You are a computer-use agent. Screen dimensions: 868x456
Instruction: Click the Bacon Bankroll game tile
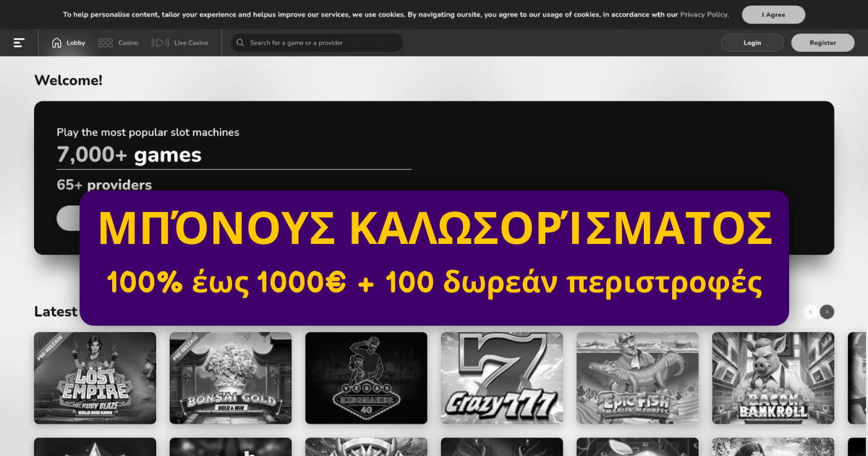point(773,378)
